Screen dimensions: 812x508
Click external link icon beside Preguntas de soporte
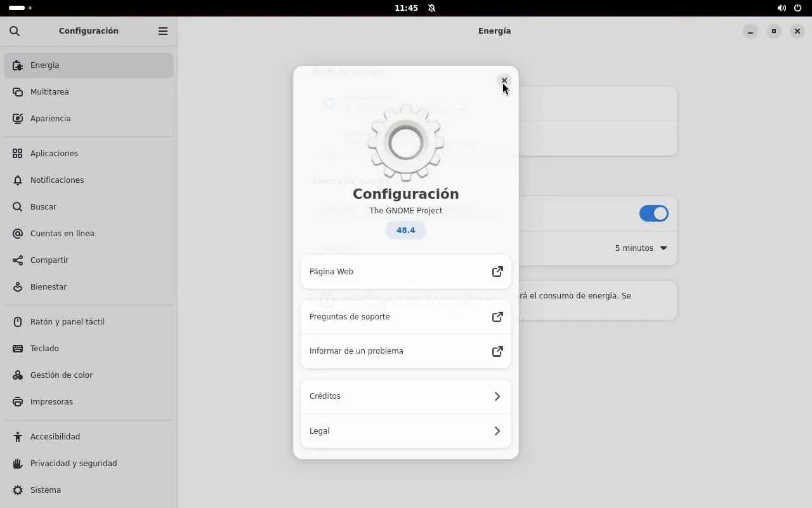click(x=497, y=317)
